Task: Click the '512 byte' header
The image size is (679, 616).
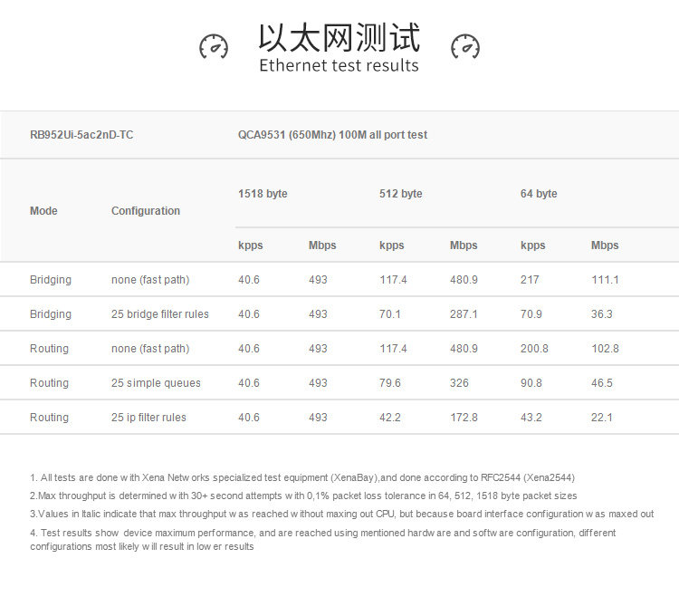Action: tap(400, 194)
